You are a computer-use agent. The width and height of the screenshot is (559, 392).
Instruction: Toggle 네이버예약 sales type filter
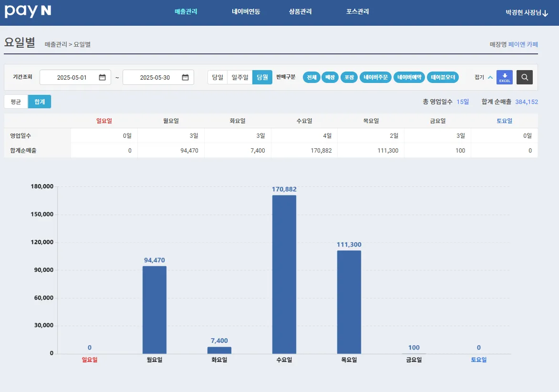point(409,77)
